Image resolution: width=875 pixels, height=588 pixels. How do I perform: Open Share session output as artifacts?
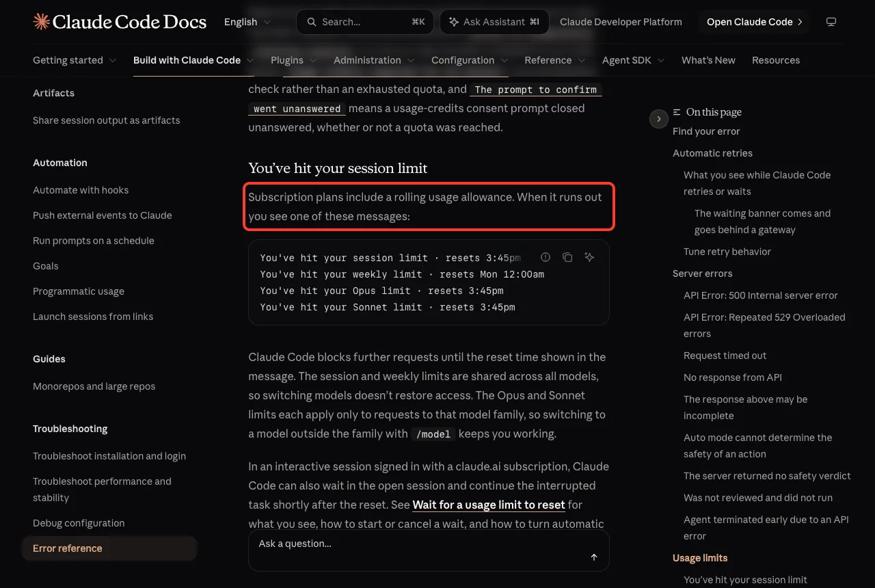(x=107, y=120)
